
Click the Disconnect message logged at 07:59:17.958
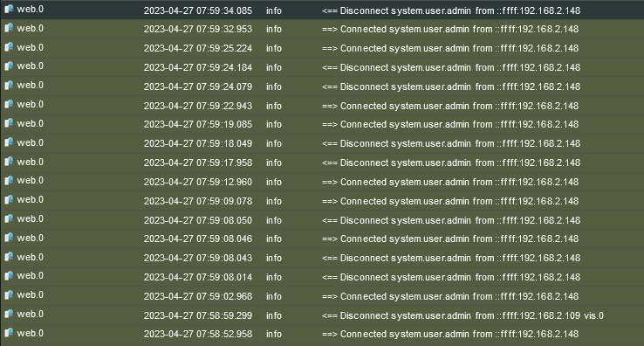pos(451,163)
